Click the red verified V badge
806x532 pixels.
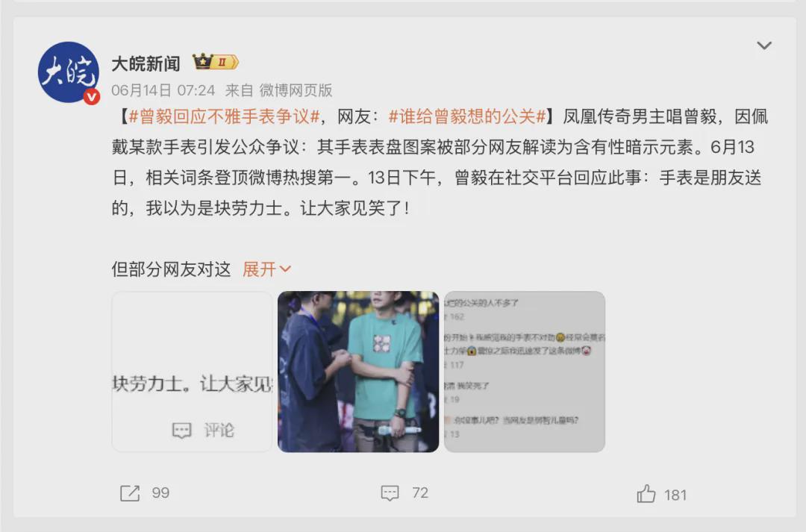(92, 97)
